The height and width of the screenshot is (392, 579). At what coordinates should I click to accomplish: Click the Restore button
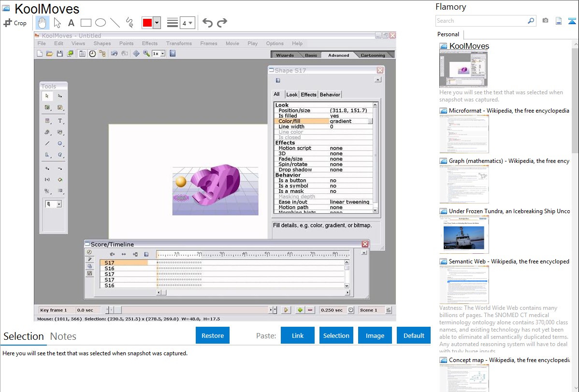click(213, 335)
